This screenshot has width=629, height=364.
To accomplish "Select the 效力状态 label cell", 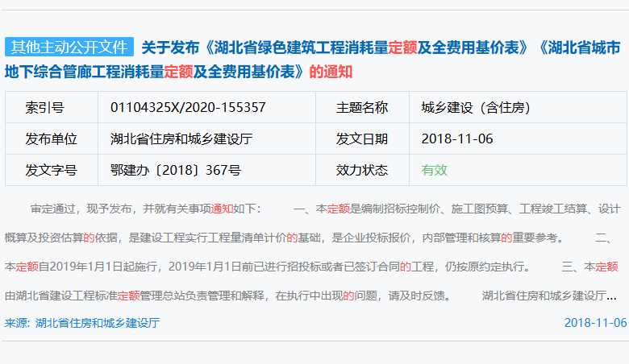I will tap(361, 170).
